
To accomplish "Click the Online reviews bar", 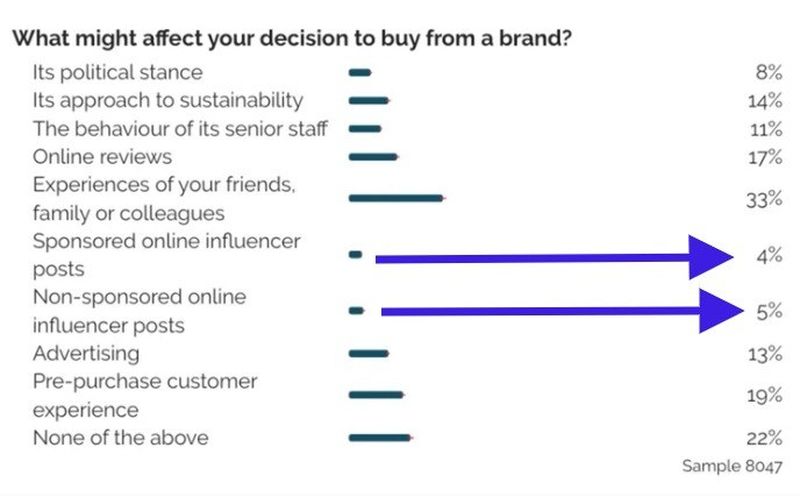I will pyautogui.click(x=373, y=157).
